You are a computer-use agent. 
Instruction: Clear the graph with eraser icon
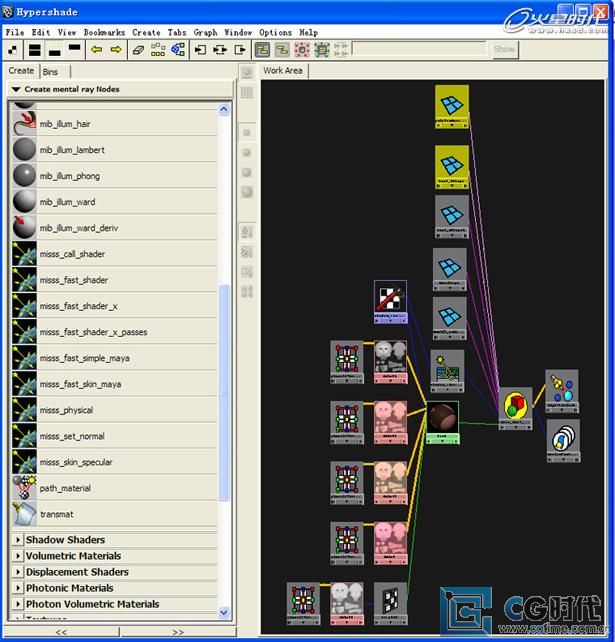coord(138,50)
